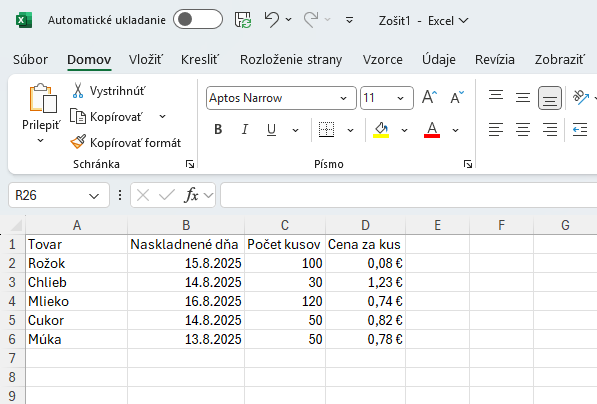
Task: Open the Rozloženie strany tab
Action: [291, 60]
